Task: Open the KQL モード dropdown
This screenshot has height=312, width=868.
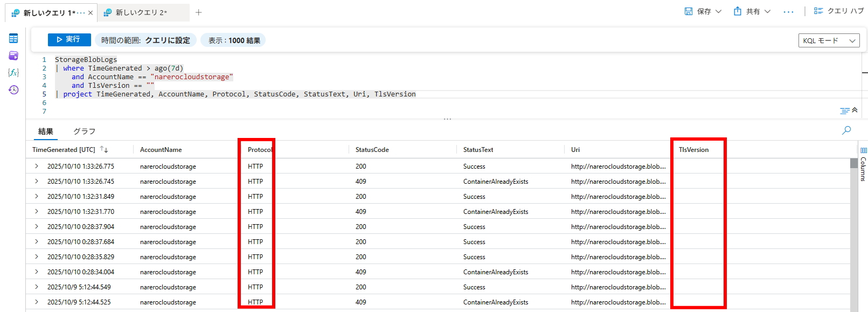Action: coord(829,40)
